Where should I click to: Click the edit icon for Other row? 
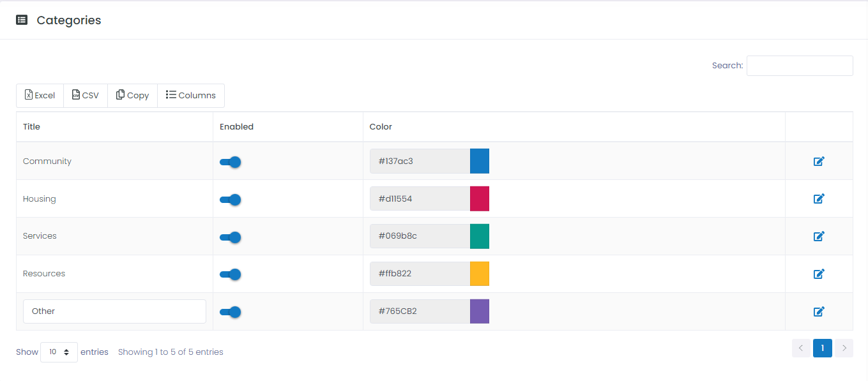coord(819,311)
